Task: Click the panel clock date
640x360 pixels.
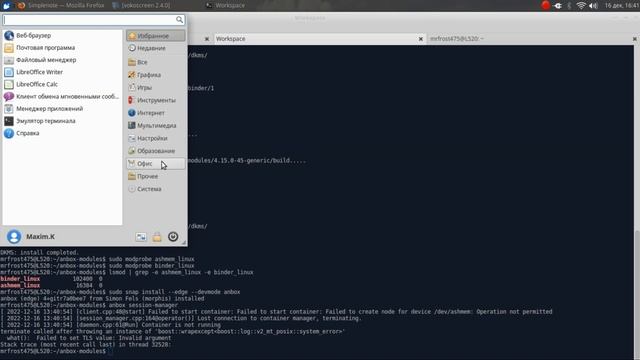Action: [621, 6]
